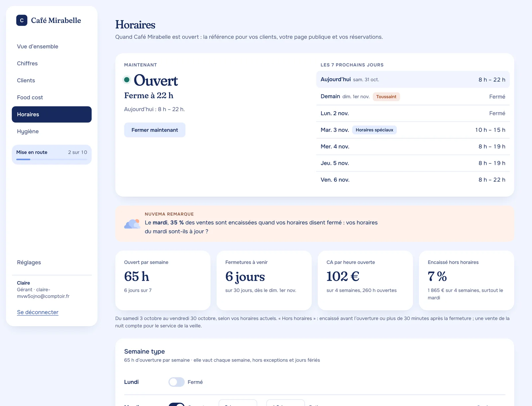Open the Clients page
532x406 pixels.
point(52,80)
